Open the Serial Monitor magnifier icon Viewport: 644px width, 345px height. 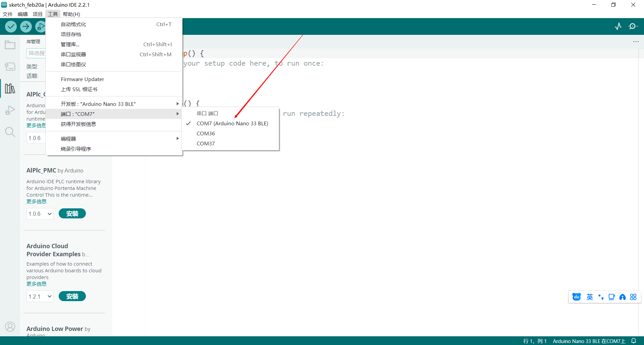point(633,26)
